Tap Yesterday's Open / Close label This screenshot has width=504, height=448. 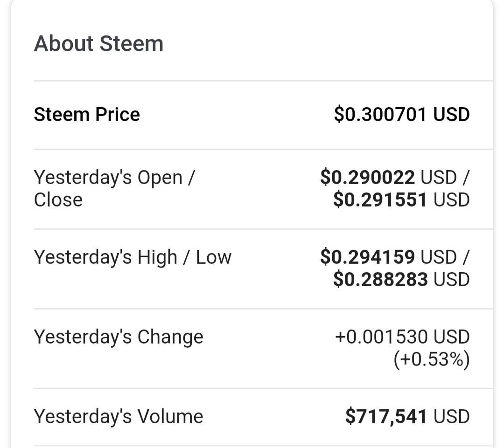(x=114, y=188)
